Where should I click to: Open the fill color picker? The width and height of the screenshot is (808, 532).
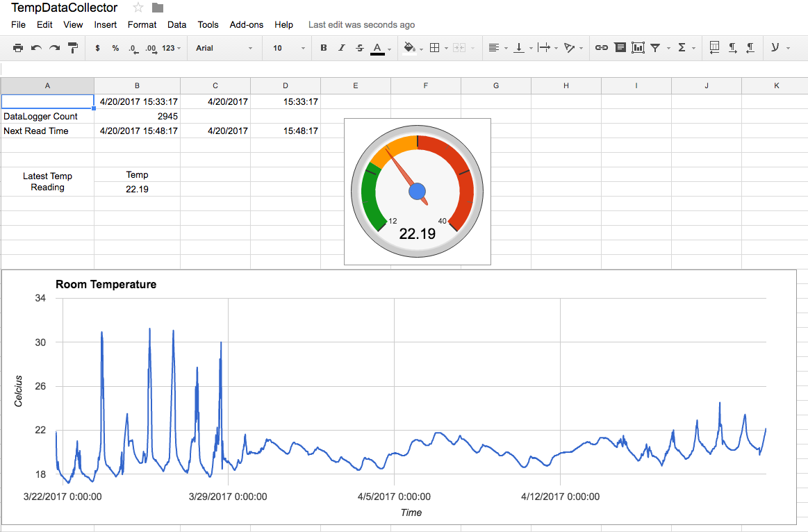pos(409,48)
